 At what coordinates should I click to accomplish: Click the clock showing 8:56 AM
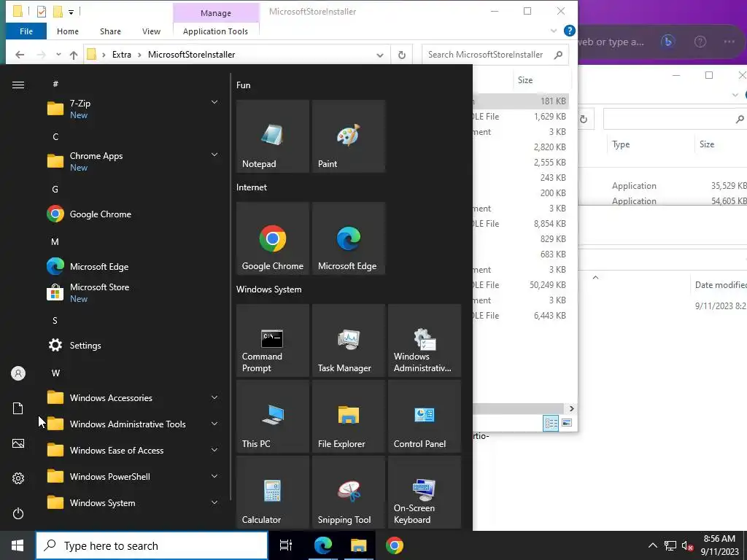(x=719, y=539)
